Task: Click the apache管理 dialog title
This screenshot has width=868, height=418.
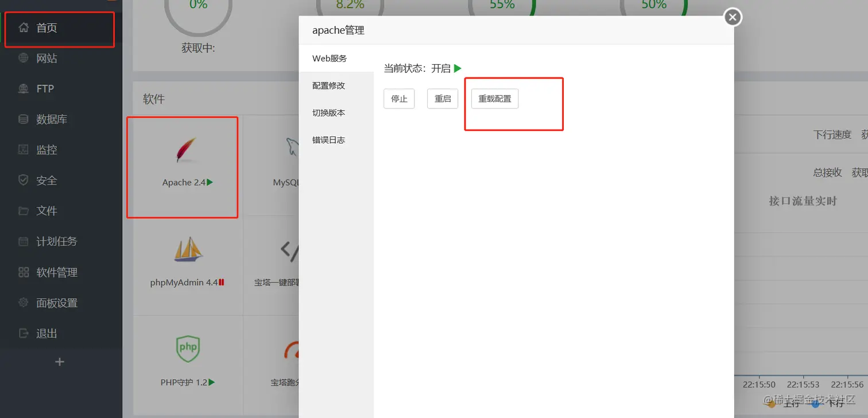Action: (x=338, y=30)
